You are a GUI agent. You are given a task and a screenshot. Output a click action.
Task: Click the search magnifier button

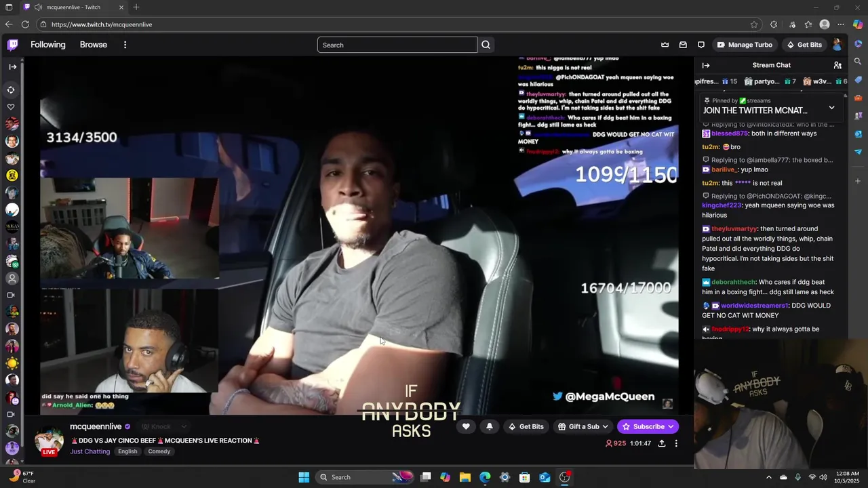[x=486, y=45]
